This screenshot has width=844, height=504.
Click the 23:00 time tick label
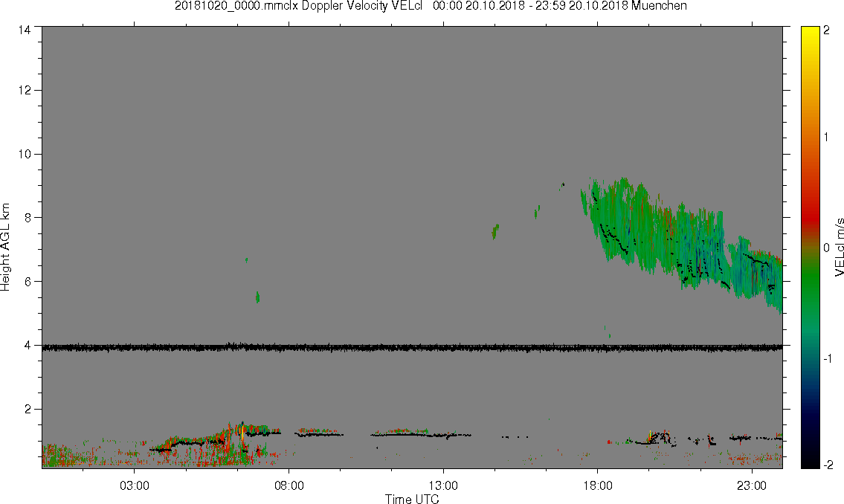pos(752,485)
